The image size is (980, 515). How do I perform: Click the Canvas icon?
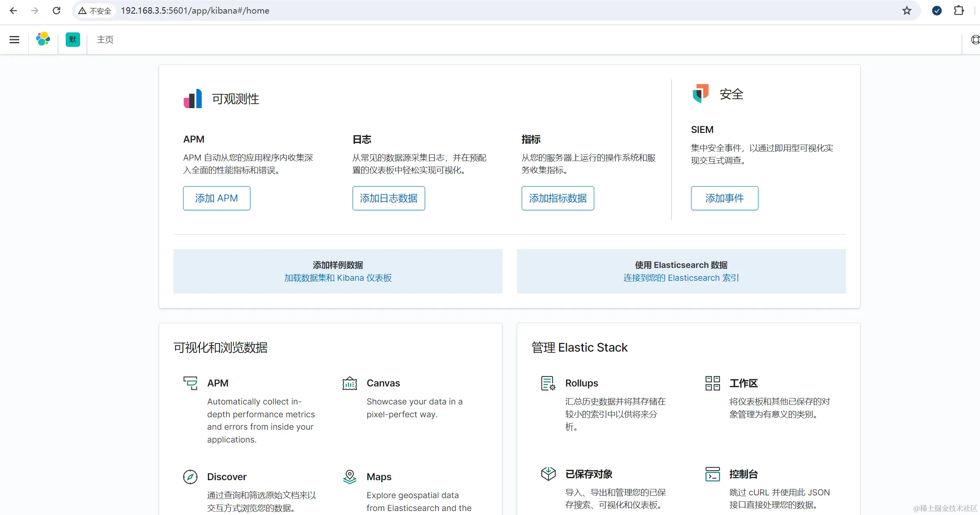349,383
